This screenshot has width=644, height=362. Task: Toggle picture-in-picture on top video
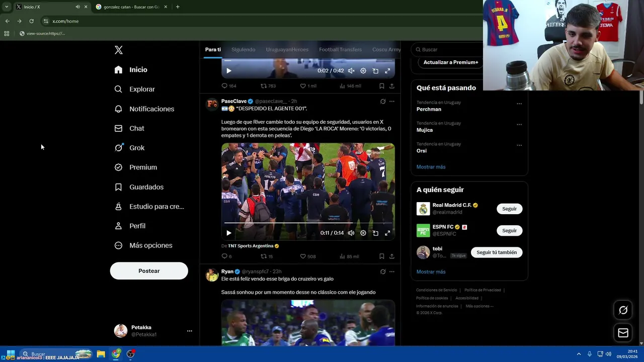(375, 71)
